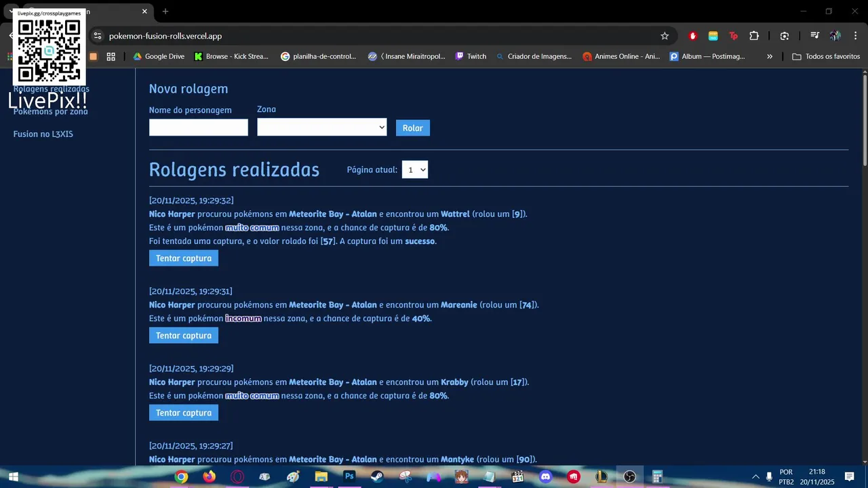Open the media controls music-note icon
The image size is (868, 488).
814,36
